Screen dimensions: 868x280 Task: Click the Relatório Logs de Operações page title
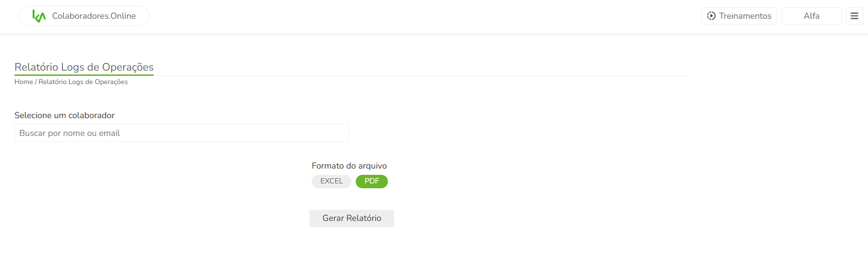pos(84,67)
